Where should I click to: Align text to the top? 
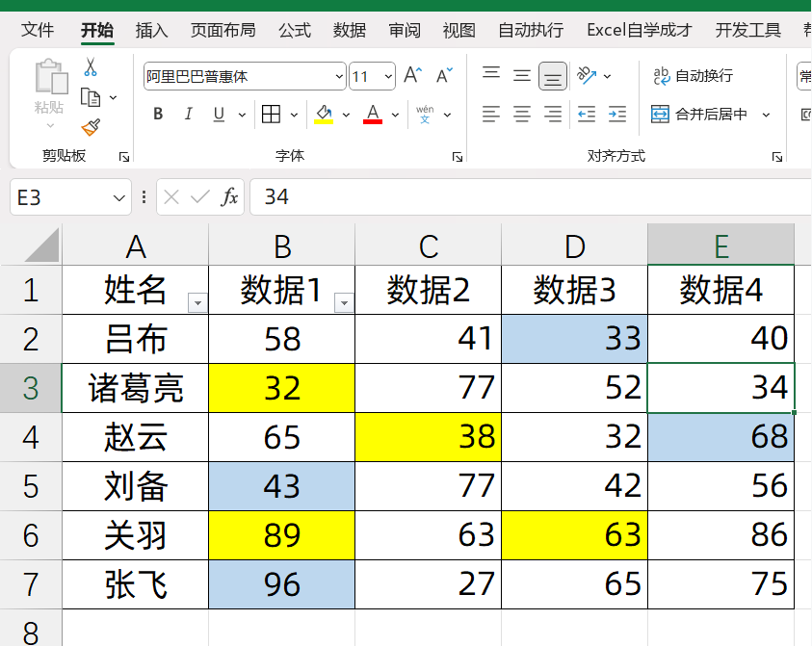[491, 72]
